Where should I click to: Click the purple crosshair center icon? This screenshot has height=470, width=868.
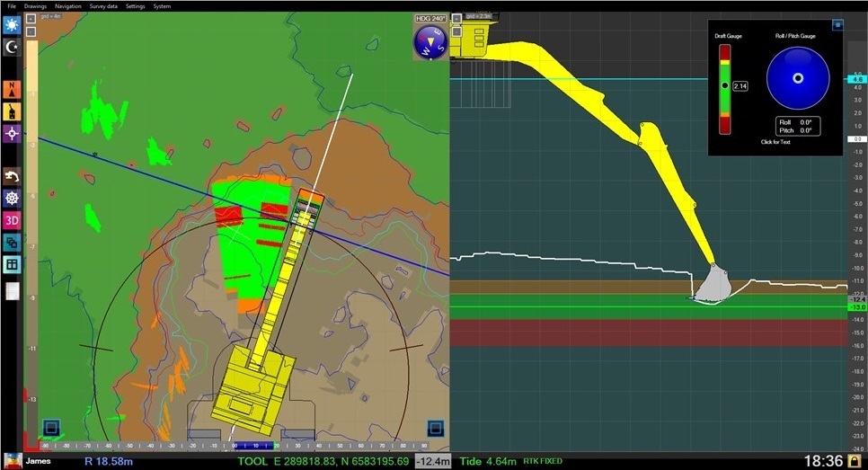[12, 134]
